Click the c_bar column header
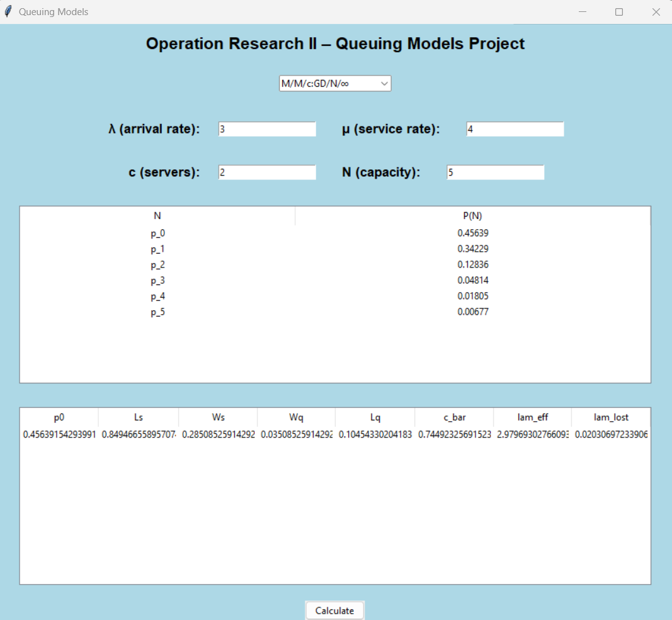 (454, 417)
